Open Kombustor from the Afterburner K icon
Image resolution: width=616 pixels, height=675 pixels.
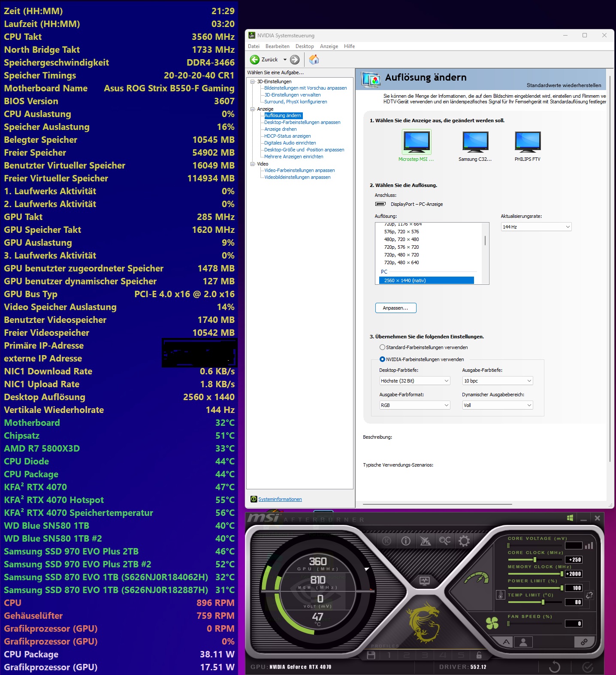point(387,541)
